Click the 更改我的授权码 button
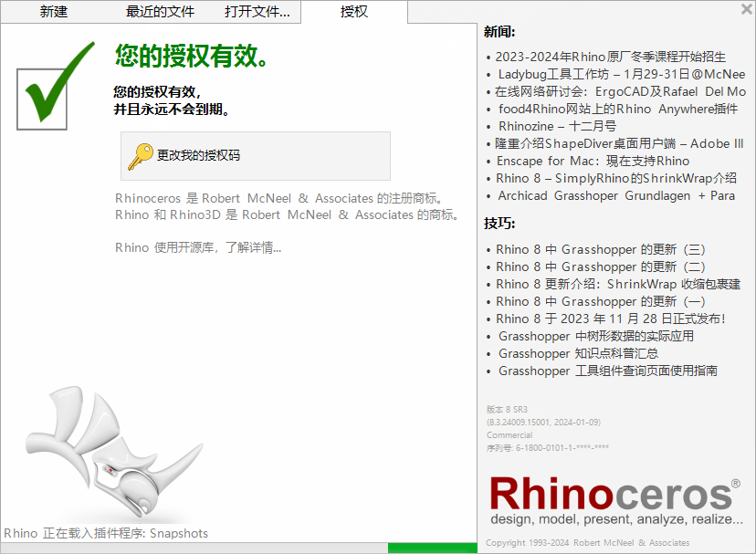Image resolution: width=756 pixels, height=554 pixels. click(256, 156)
